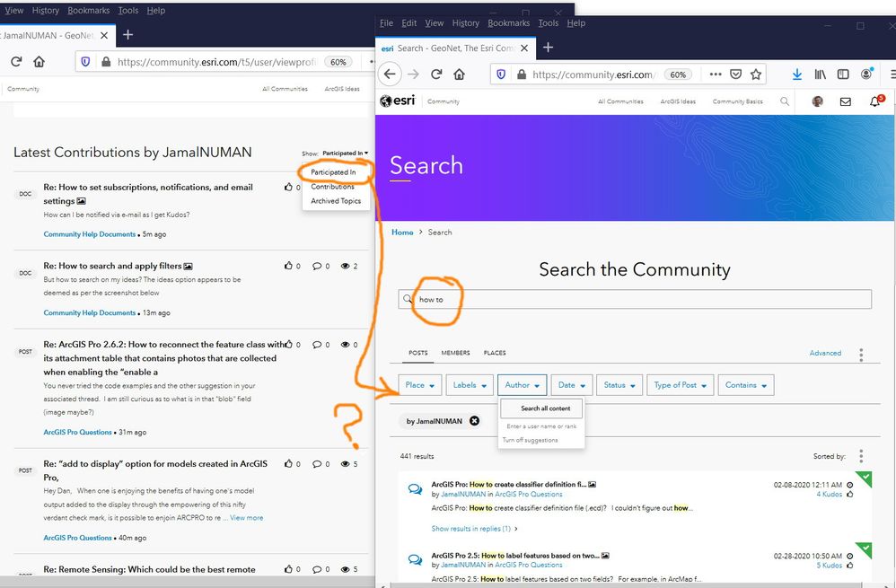Close Search - GeoNet tab
896x588 pixels.
click(524, 48)
